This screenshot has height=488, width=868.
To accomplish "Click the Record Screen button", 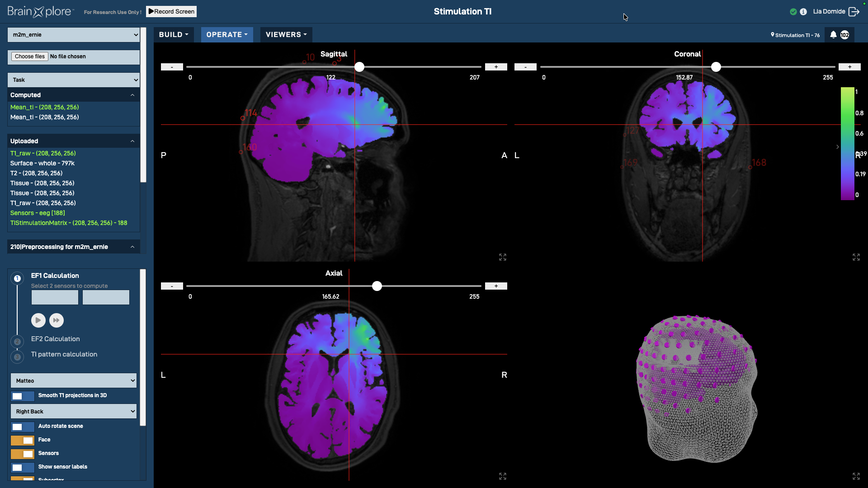I will click(x=171, y=12).
